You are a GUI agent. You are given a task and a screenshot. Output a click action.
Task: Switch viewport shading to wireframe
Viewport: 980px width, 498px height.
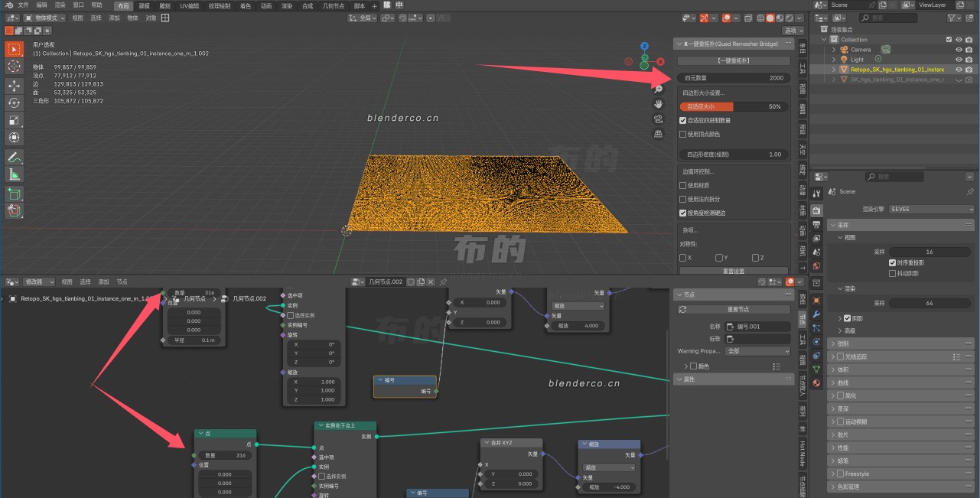click(x=760, y=18)
